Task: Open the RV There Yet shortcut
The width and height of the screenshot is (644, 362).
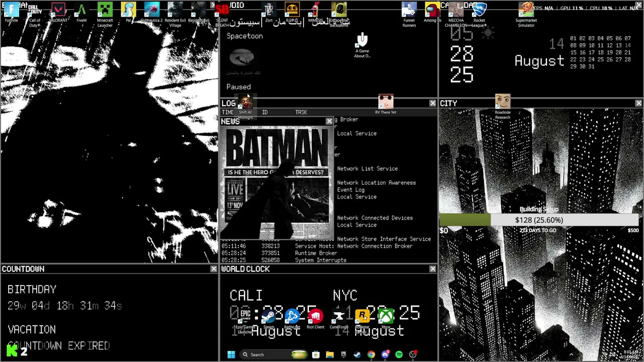Action: pyautogui.click(x=385, y=104)
